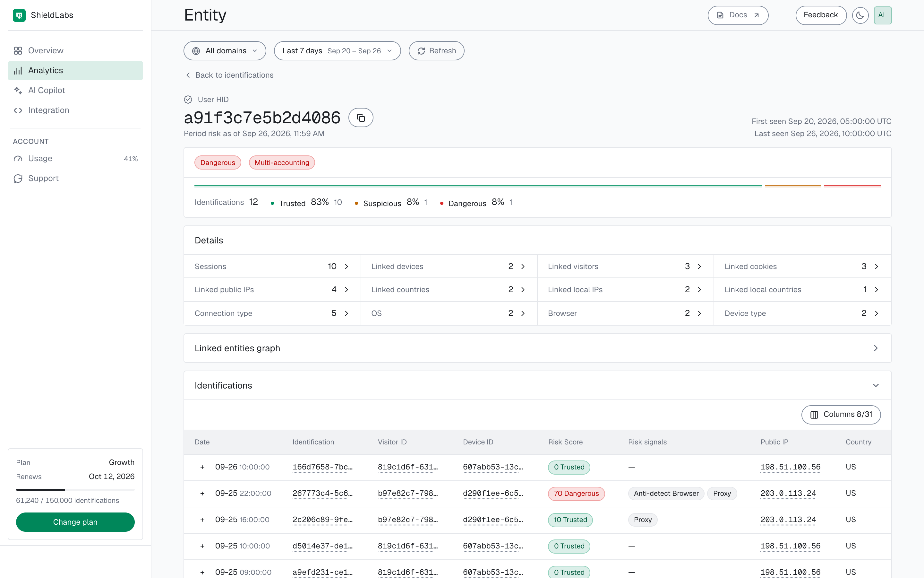Open the All domains dropdown
This screenshot has height=578, width=924.
[225, 51]
